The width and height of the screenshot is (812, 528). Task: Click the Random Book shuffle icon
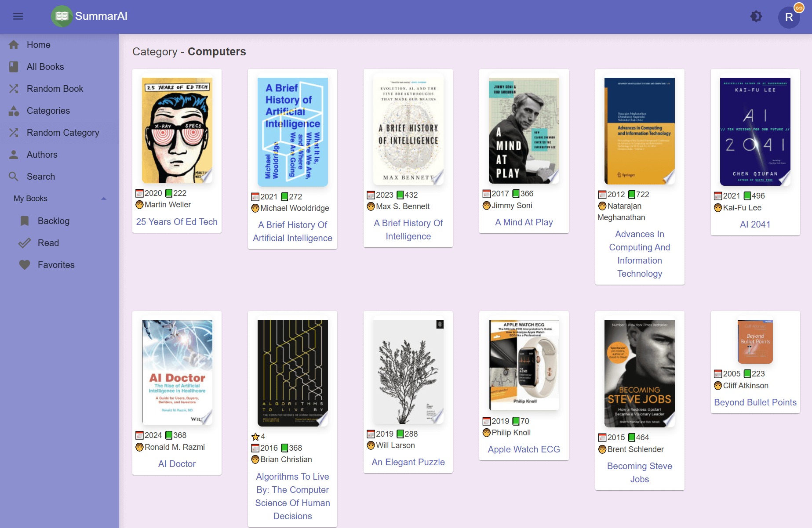point(14,89)
